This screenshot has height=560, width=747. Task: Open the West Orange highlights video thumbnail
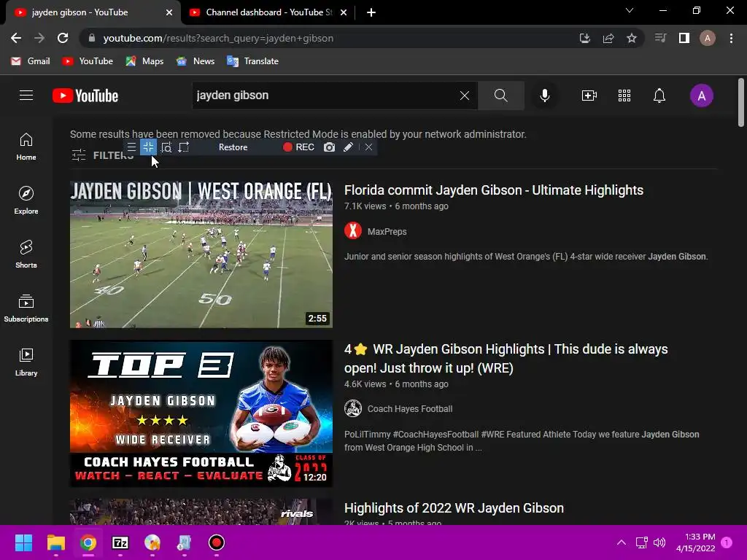pyautogui.click(x=201, y=254)
